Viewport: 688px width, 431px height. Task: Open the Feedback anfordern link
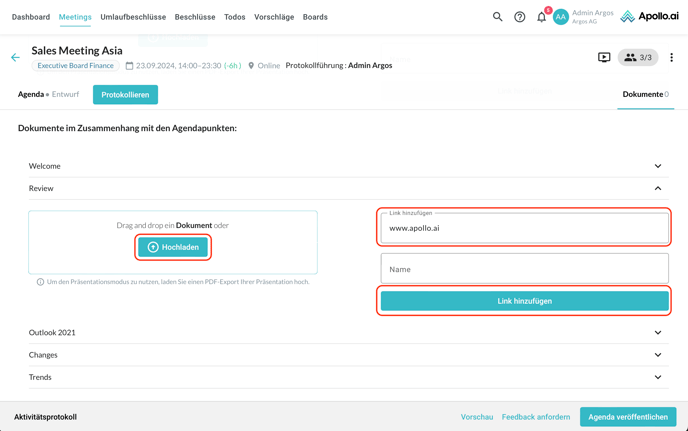pos(536,417)
